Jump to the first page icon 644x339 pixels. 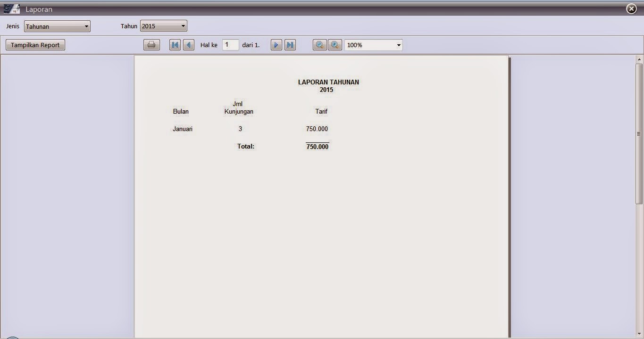point(175,44)
